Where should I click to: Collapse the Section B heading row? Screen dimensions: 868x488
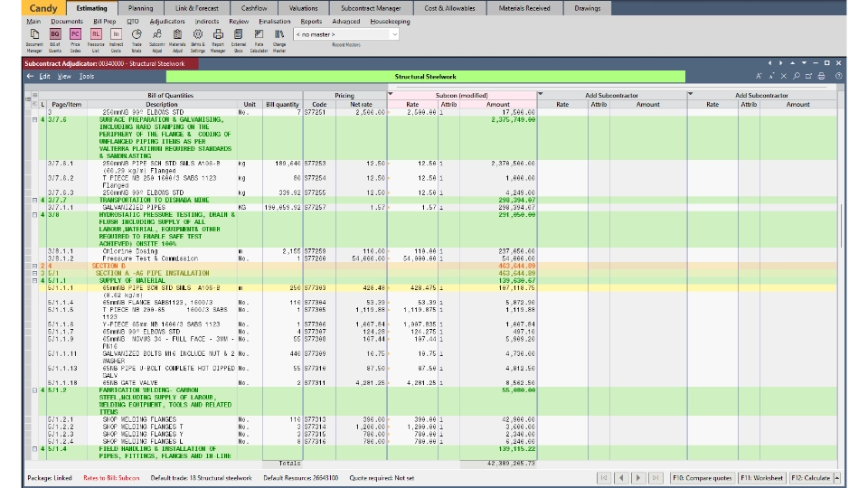tap(34, 266)
